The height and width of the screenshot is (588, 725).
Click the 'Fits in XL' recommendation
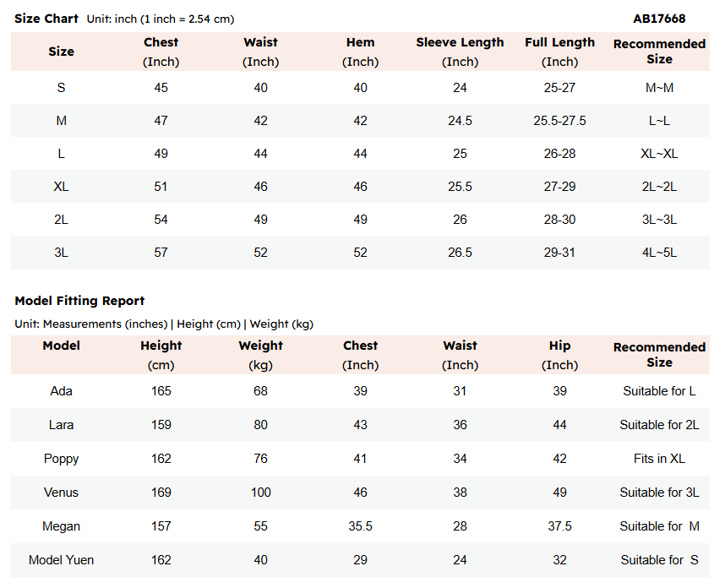click(x=659, y=459)
